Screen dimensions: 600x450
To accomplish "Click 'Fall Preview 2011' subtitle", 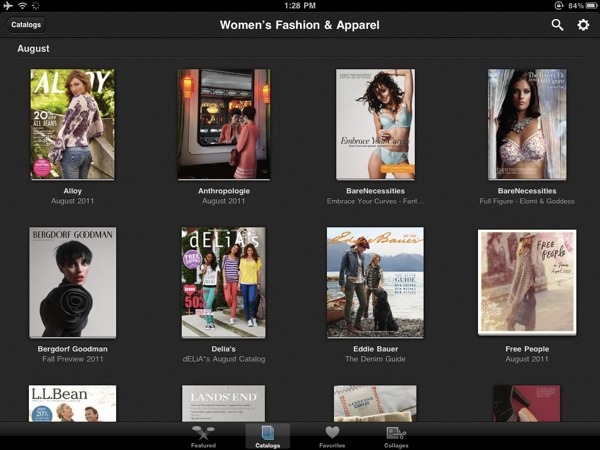I will [73, 359].
